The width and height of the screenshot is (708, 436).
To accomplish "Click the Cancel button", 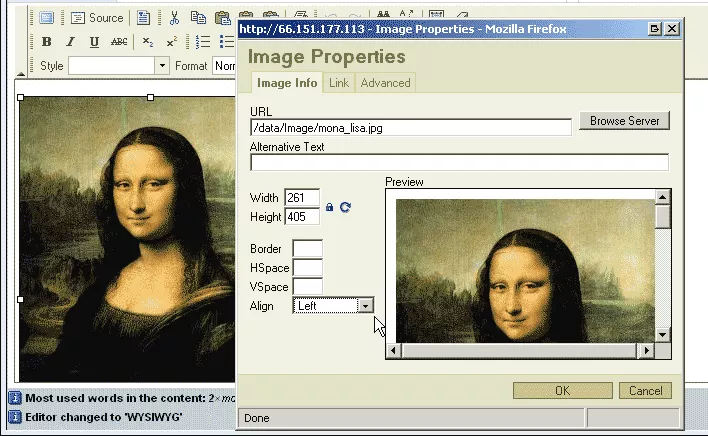I will pyautogui.click(x=645, y=390).
